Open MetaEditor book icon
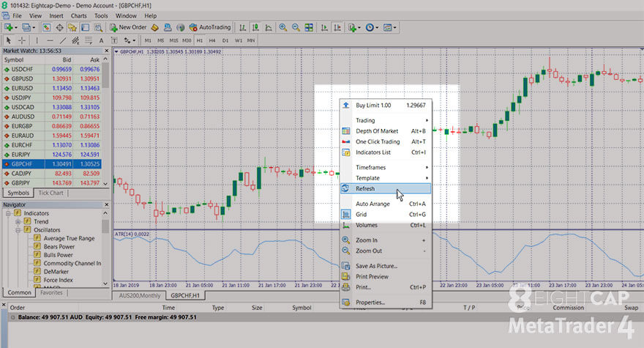 pyautogui.click(x=155, y=28)
